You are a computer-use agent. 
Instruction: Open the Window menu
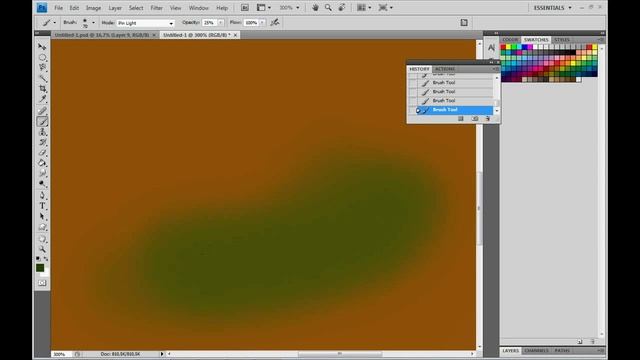click(x=198, y=8)
